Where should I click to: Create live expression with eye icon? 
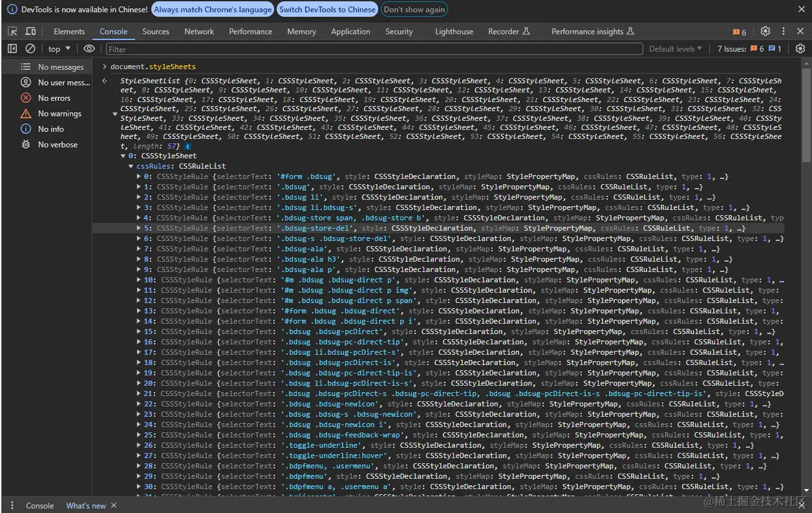pyautogui.click(x=89, y=48)
